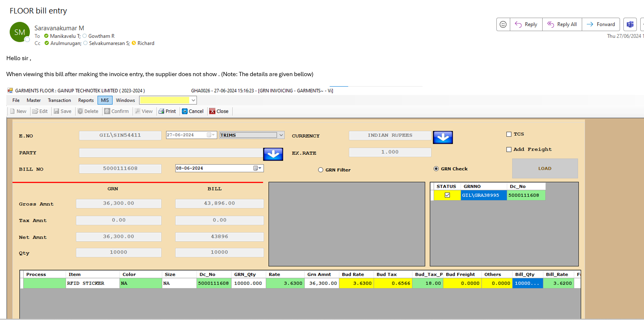
Task: Click the Save toolbar icon
Action: click(56, 111)
